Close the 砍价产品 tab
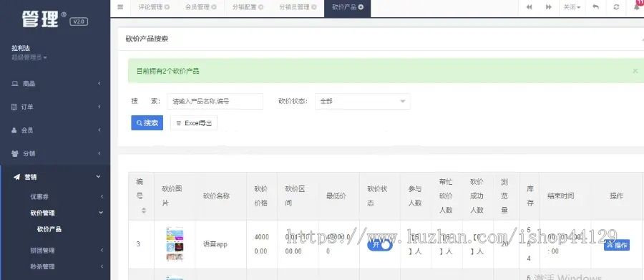 [361, 7]
